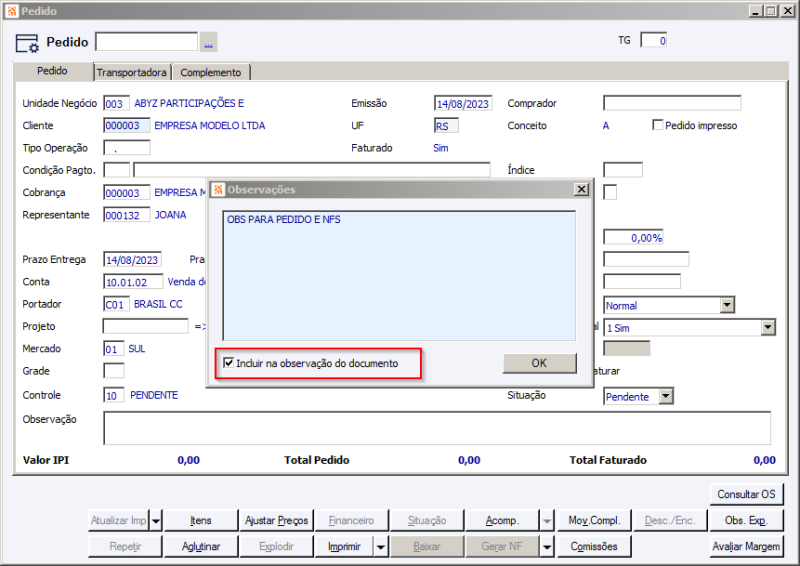Click the Mercado code field 01
800x566 pixels.
click(114, 349)
